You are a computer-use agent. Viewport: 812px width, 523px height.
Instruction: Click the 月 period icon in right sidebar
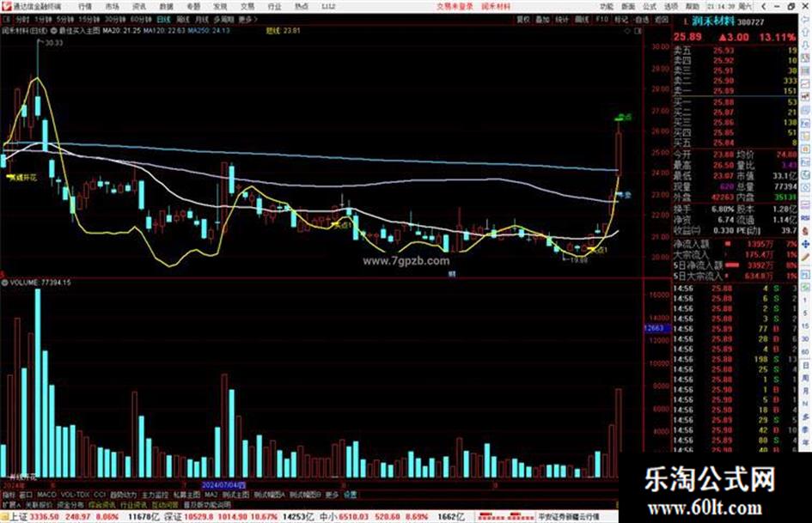tap(805, 392)
